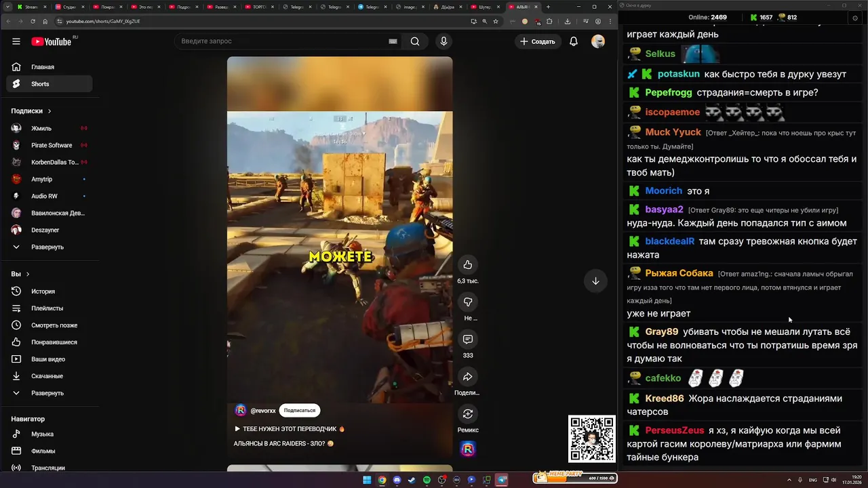The width and height of the screenshot is (868, 488).
Task: Share the Short with the arrow icon
Action: point(468,376)
